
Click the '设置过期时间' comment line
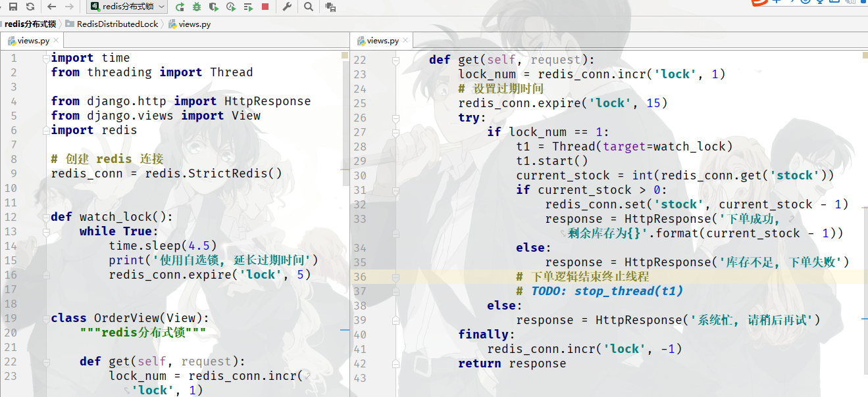(x=501, y=89)
